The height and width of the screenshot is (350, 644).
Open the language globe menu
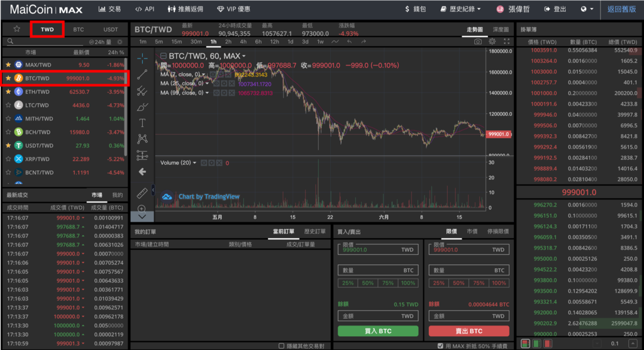[587, 9]
